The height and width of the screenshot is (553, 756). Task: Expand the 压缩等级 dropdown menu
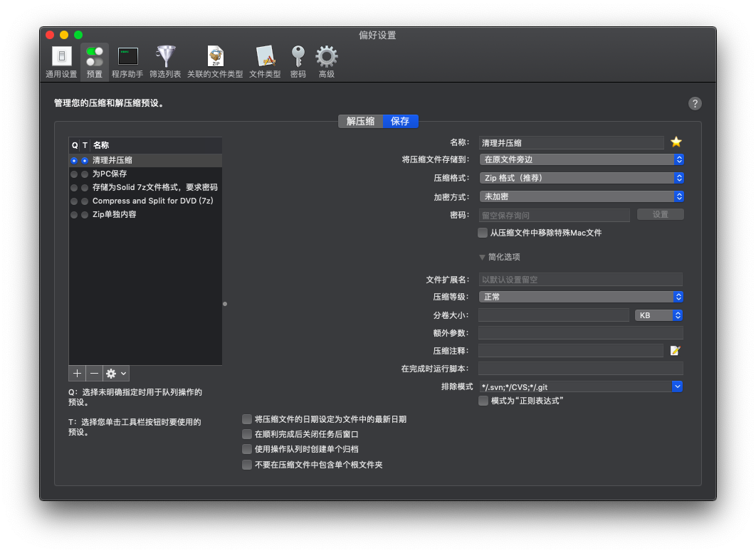click(x=582, y=297)
